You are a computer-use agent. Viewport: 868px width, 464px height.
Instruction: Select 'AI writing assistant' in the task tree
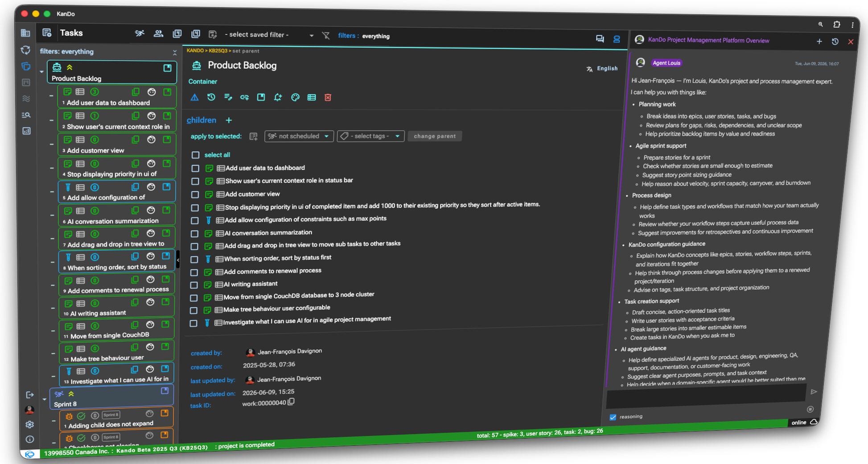[116, 307]
